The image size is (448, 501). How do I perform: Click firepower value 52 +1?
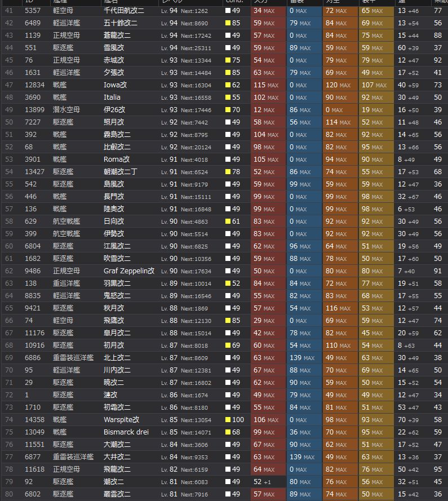click(x=262, y=482)
